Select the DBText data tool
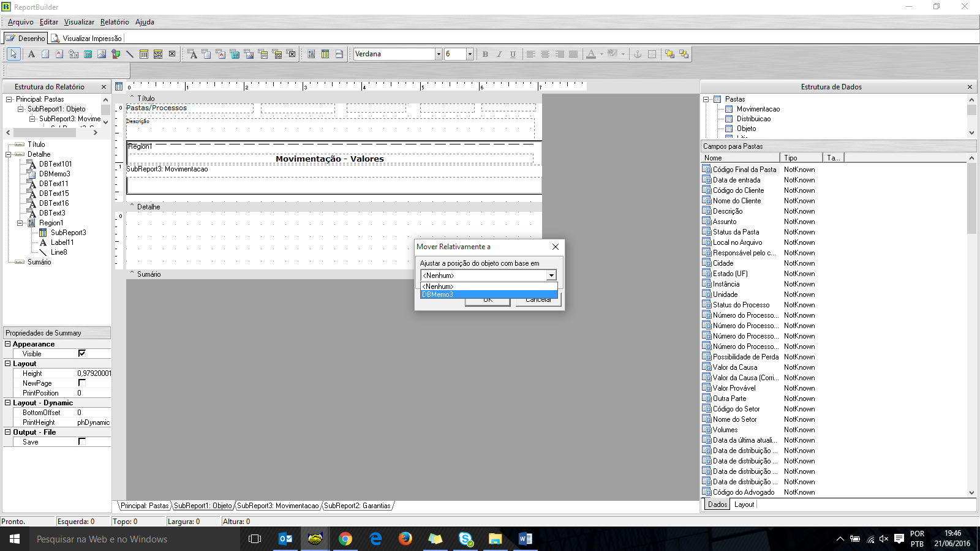This screenshot has width=980, height=551. coord(192,54)
